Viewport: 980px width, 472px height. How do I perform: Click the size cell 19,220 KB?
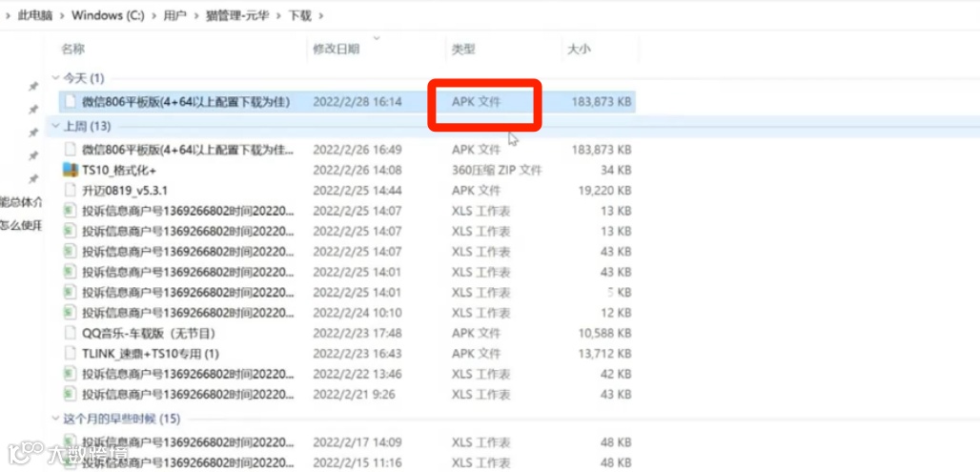pos(604,190)
